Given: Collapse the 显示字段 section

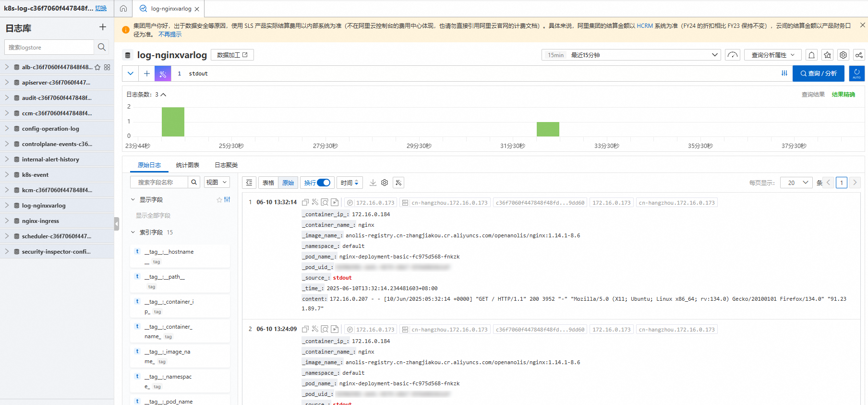Looking at the screenshot, I should coord(133,199).
